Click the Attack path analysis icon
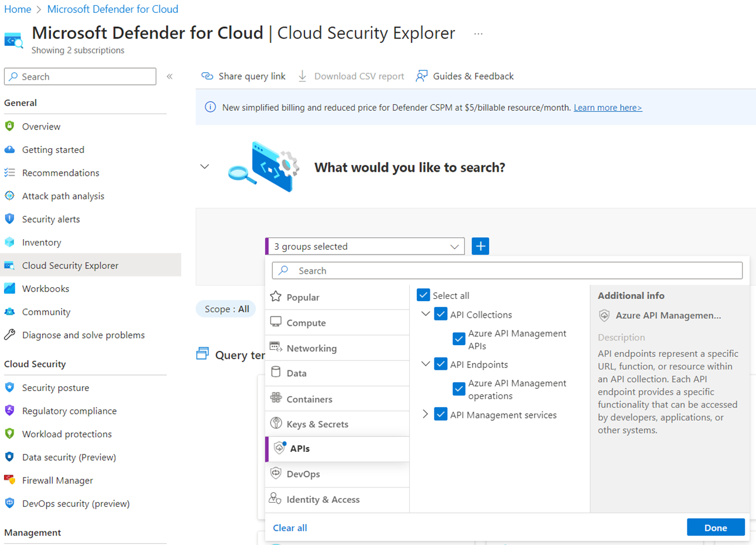756x545 pixels. pos(9,196)
